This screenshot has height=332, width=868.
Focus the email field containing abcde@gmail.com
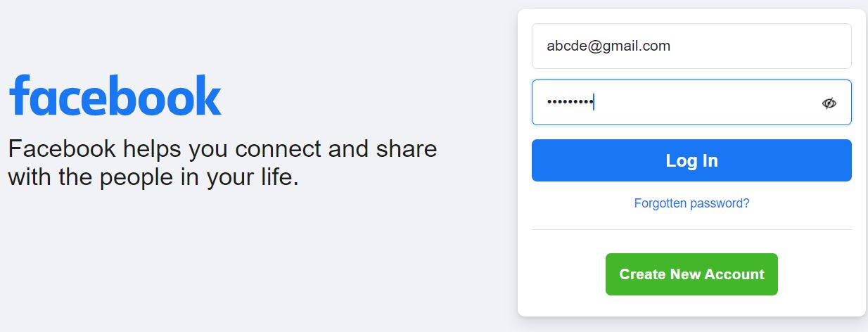691,46
